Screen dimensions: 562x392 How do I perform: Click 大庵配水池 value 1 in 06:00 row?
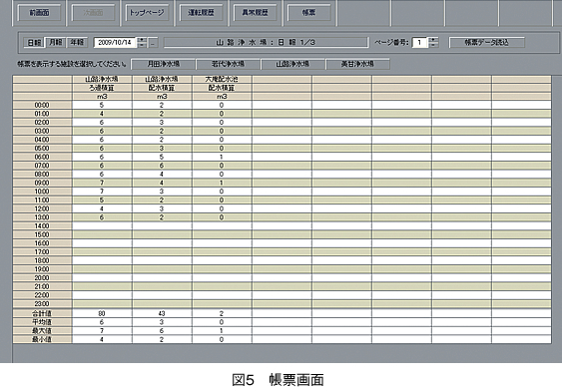click(222, 157)
